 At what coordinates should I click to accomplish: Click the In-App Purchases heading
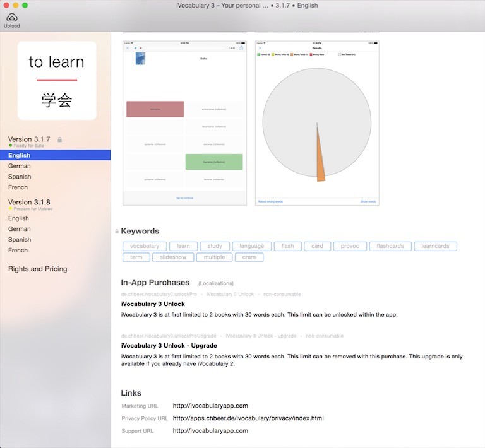(x=155, y=283)
